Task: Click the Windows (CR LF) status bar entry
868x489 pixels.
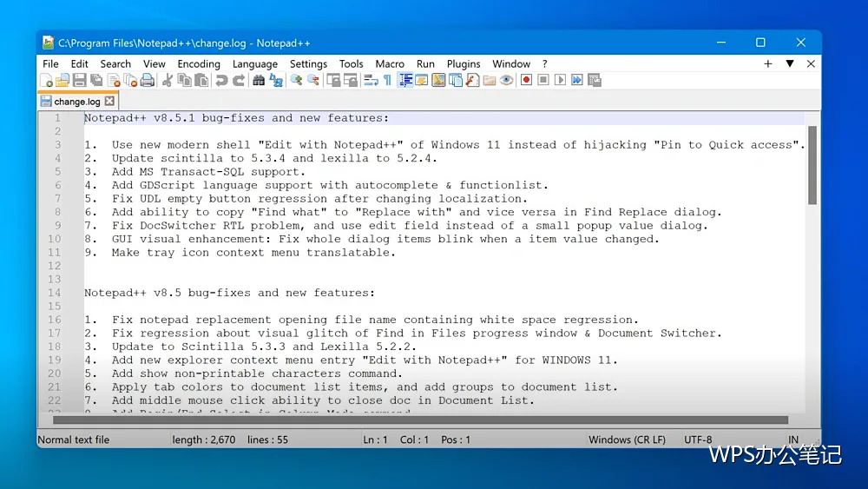Action: (x=627, y=439)
